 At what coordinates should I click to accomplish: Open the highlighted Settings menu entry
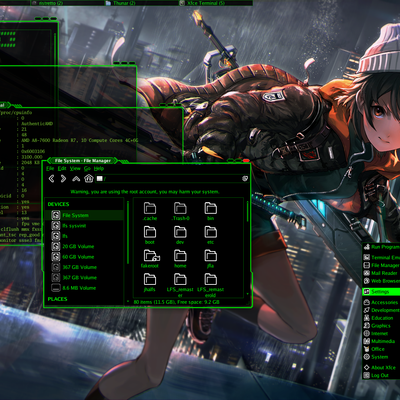(381, 292)
